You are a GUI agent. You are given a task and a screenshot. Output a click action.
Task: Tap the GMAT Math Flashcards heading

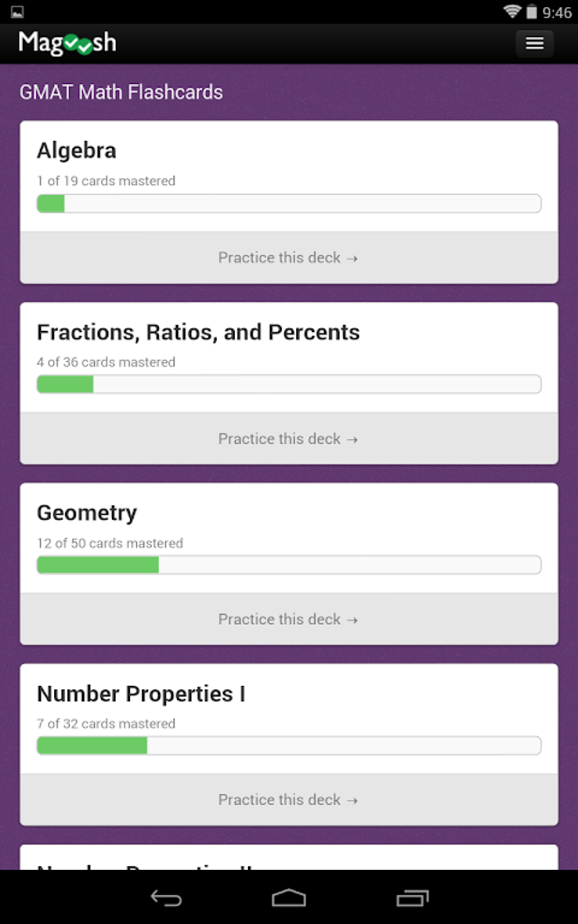tap(121, 92)
